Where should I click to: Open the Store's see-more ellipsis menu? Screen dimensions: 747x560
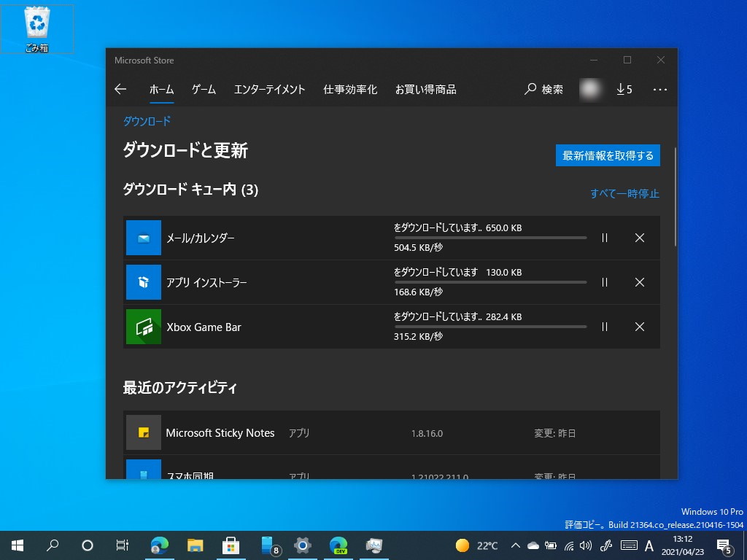(660, 89)
